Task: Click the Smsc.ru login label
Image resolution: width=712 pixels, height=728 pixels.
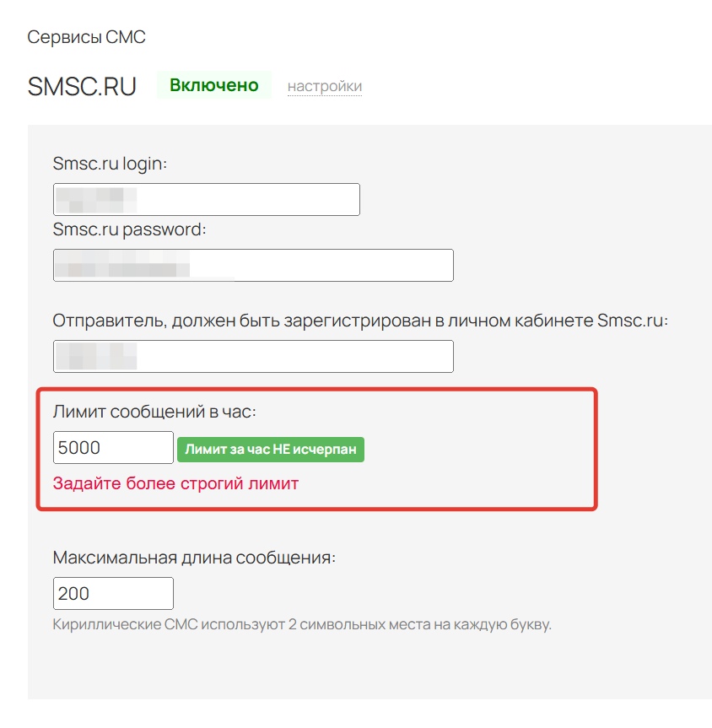Action: tap(110, 163)
